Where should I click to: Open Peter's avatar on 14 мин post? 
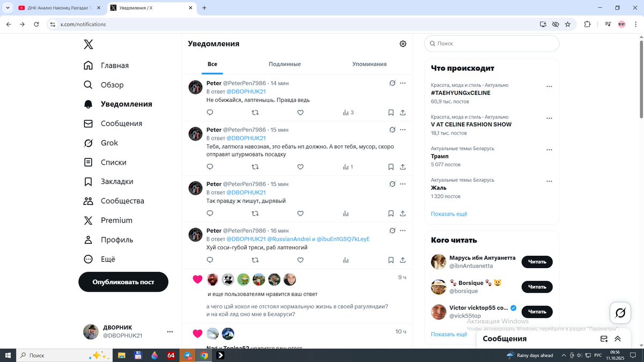tap(195, 87)
